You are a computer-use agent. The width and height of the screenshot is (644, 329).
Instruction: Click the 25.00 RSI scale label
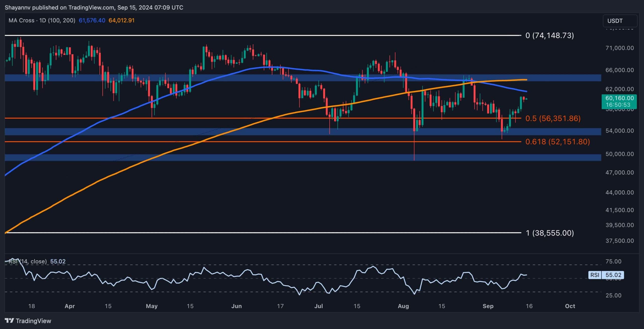coord(613,295)
